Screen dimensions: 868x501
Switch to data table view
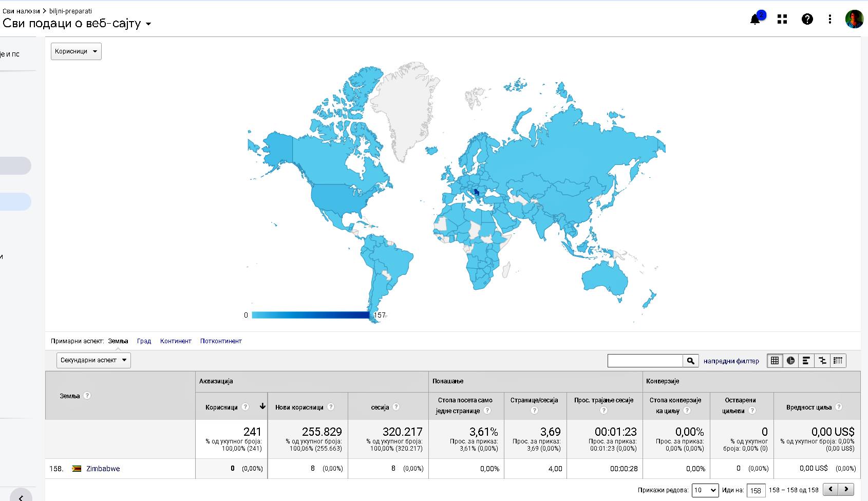pyautogui.click(x=775, y=361)
